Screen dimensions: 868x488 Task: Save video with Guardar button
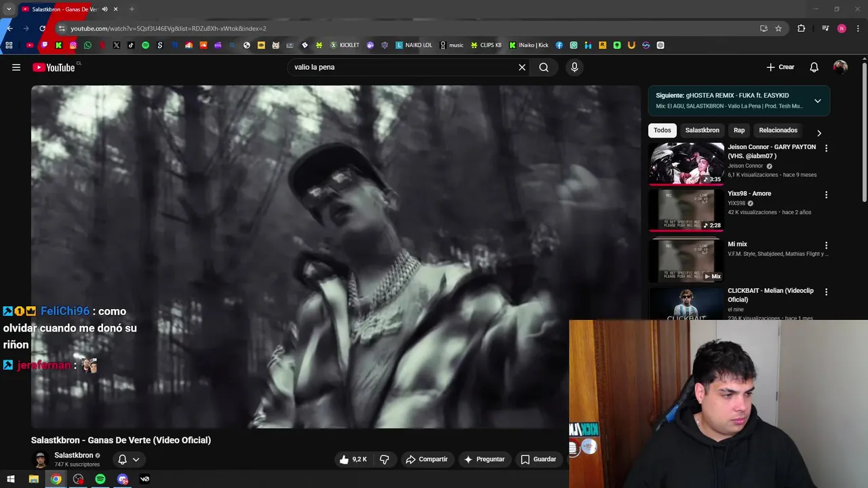tap(538, 459)
